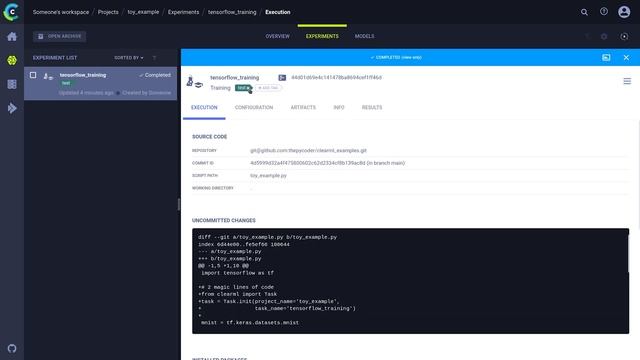Viewport: 640px width, 360px height.
Task: Click the toy_example breadcrumb link
Action: point(143,12)
